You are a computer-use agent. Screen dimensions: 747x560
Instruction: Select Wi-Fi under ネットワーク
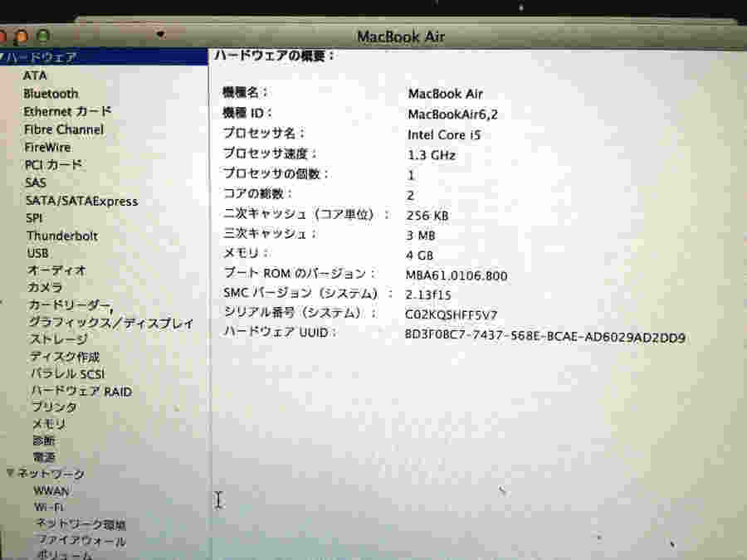49,507
